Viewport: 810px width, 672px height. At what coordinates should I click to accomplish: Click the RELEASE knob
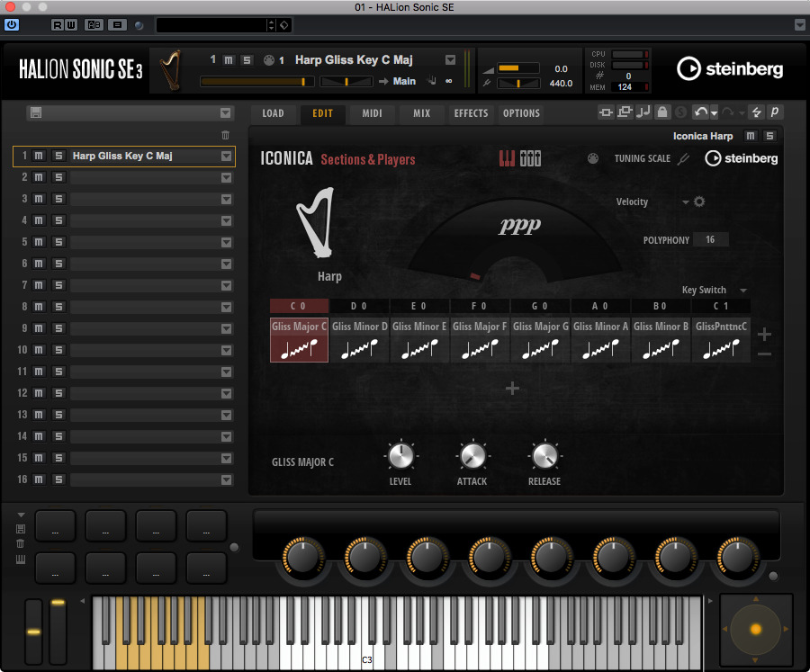[x=544, y=456]
